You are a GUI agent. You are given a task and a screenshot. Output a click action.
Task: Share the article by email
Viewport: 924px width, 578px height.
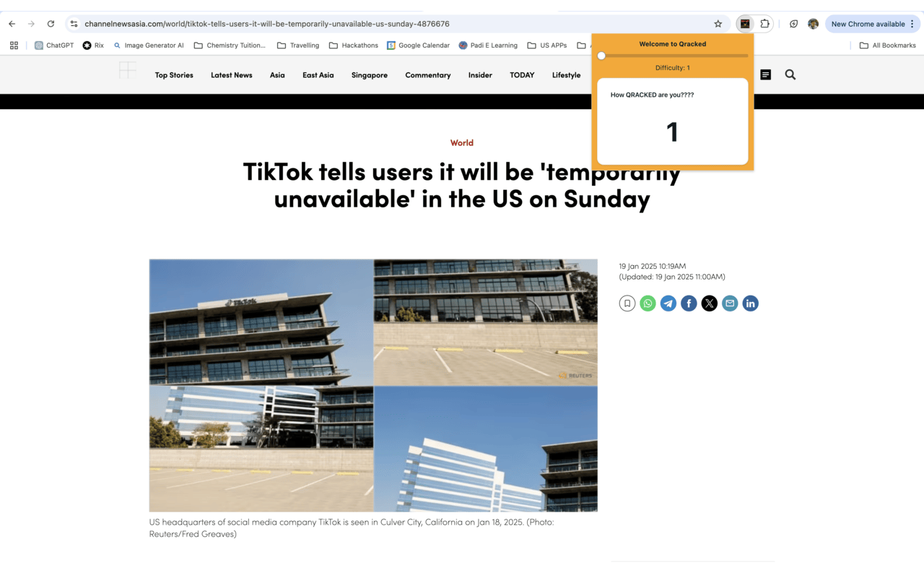pyautogui.click(x=730, y=303)
